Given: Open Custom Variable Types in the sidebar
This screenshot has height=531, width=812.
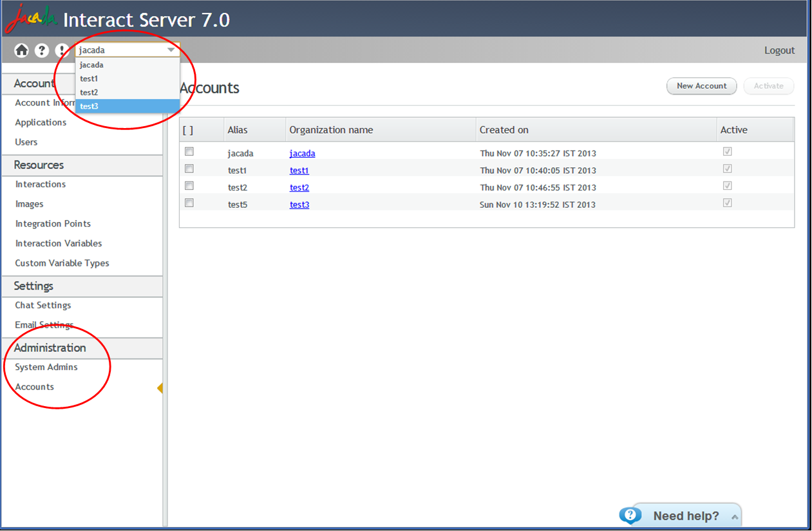Looking at the screenshot, I should tap(62, 263).
